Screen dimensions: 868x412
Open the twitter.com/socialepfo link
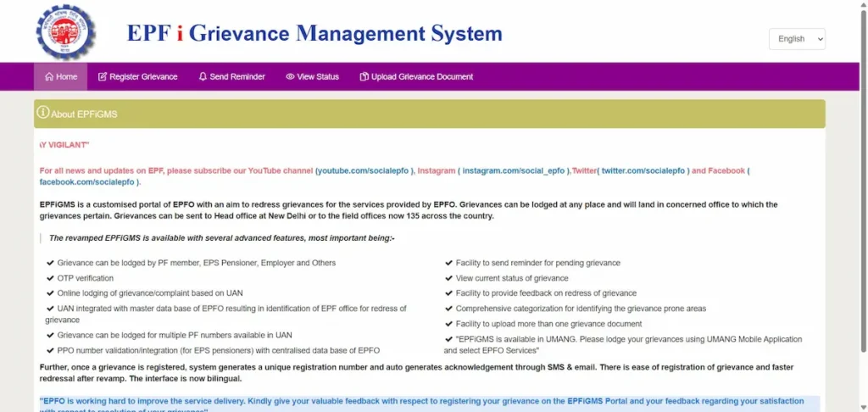644,170
